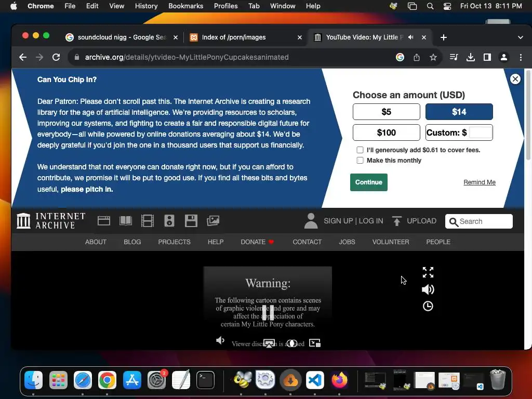Click the large volume speaker icon beside video
This screenshot has width=532, height=399.
[428, 289]
